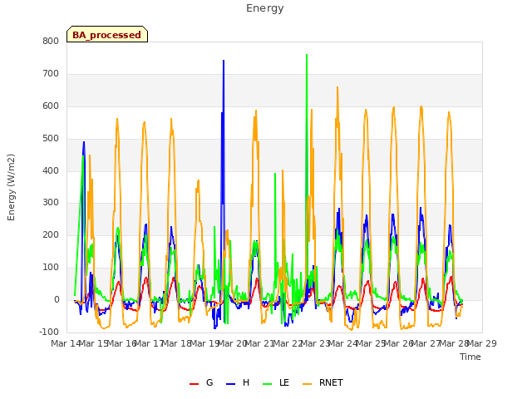Click the Time x-axis label
The height and width of the screenshot is (399, 532).
[470, 357]
